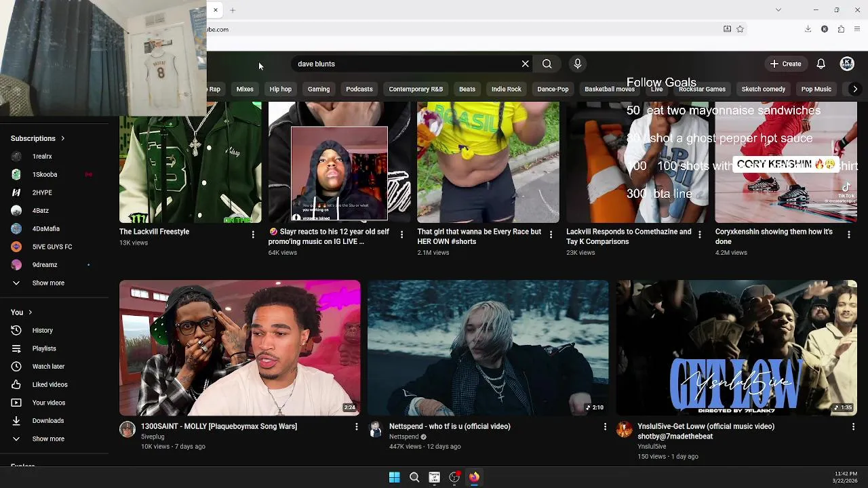Open the browser tab list dropdown arrow
This screenshot has width=868, height=488.
point(778,9)
